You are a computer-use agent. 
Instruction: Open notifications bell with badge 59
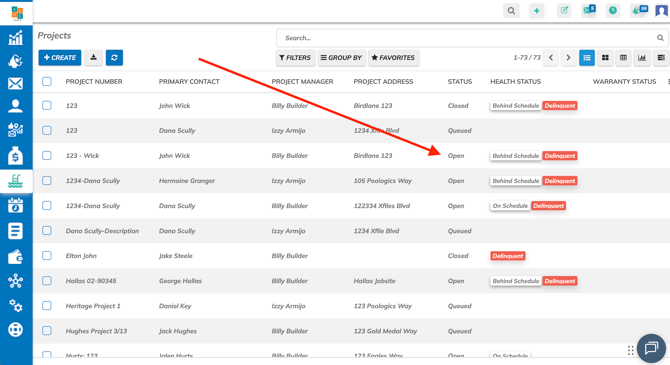coord(639,10)
